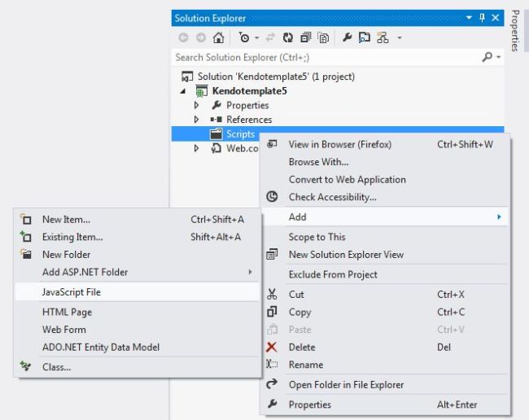The image size is (529, 420).
Task: Click the Forward navigation arrow in toolbar
Action: pyautogui.click(x=201, y=37)
